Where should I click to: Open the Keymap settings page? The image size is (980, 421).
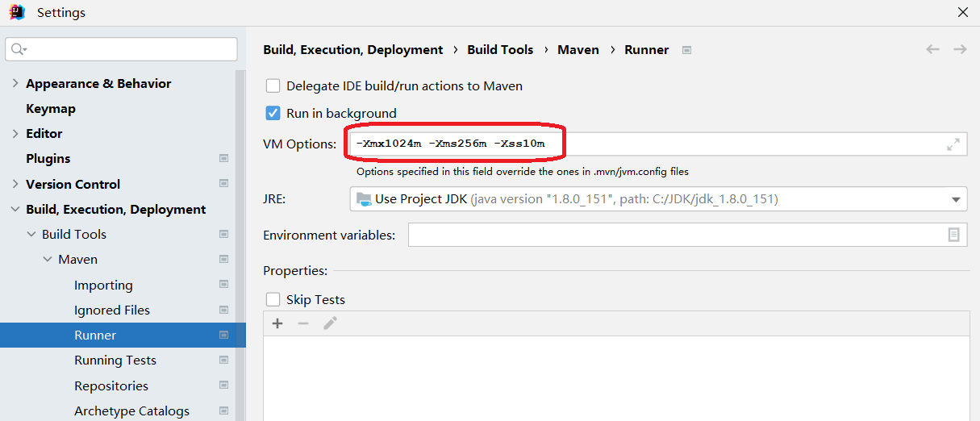(51, 109)
